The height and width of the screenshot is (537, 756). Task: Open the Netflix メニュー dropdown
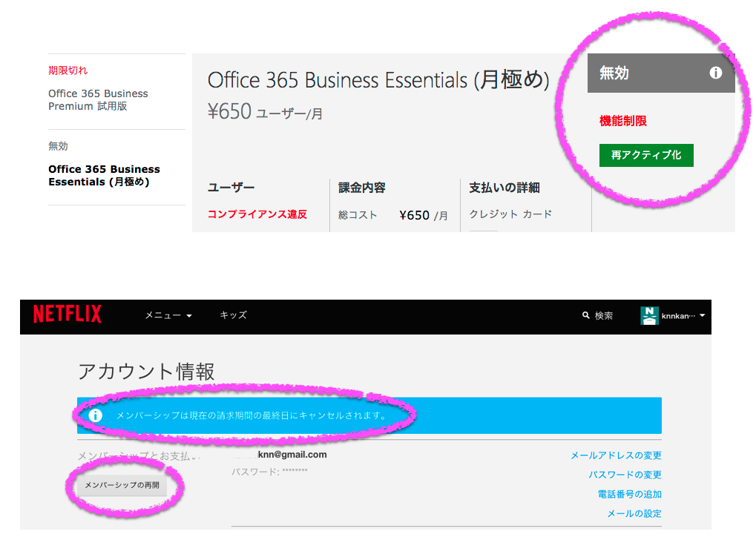(x=168, y=315)
